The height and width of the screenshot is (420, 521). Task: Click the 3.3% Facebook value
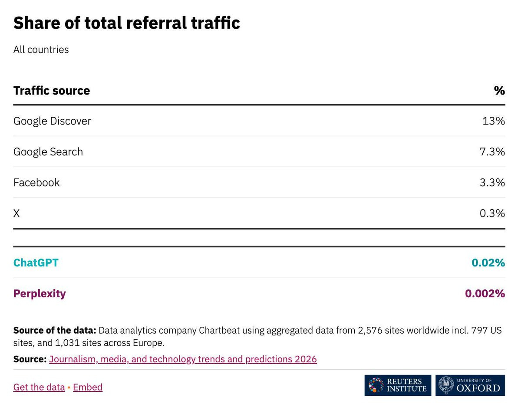(492, 183)
